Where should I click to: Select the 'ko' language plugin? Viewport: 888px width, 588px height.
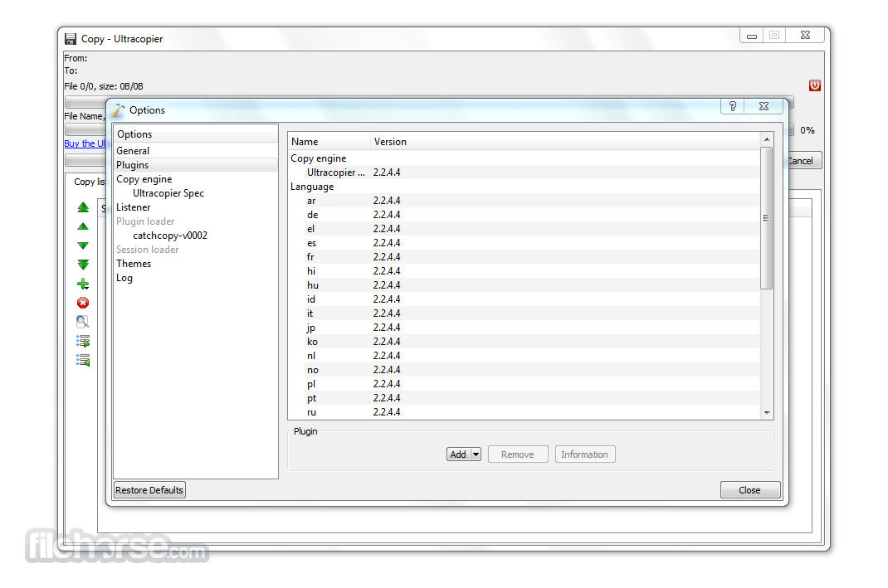pos(524,342)
